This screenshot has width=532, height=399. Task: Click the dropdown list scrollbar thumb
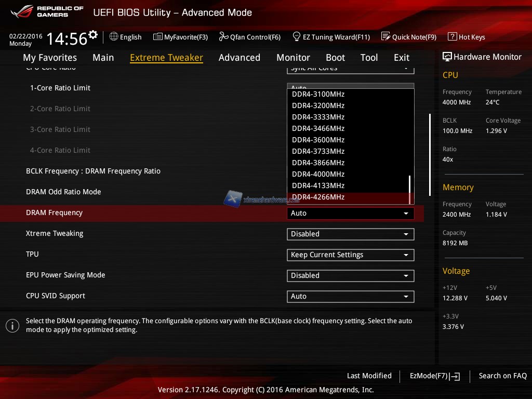[410, 190]
